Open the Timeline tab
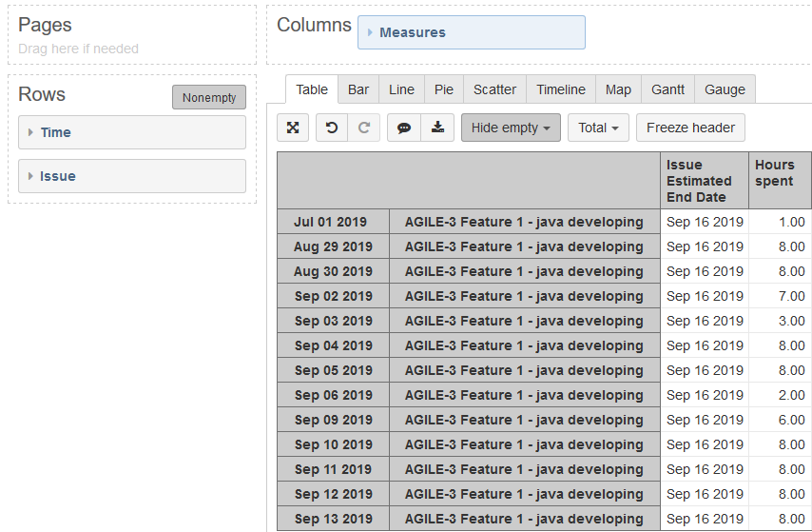This screenshot has width=812, height=532. (560, 89)
